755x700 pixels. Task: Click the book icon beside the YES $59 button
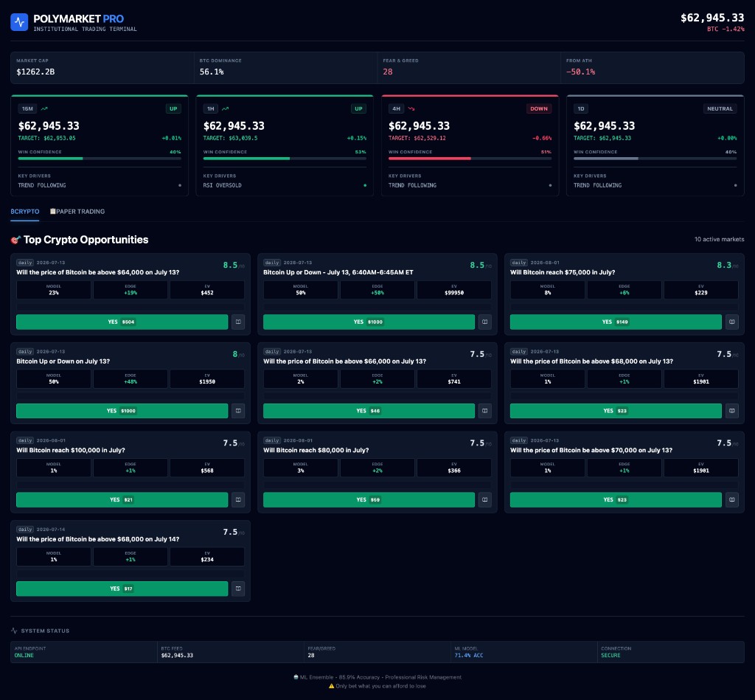485,499
